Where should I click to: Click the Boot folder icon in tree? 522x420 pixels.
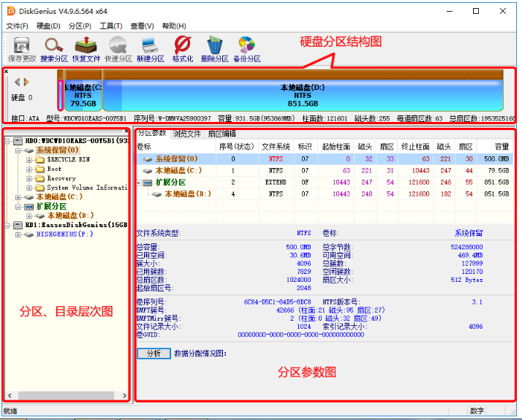coord(40,169)
